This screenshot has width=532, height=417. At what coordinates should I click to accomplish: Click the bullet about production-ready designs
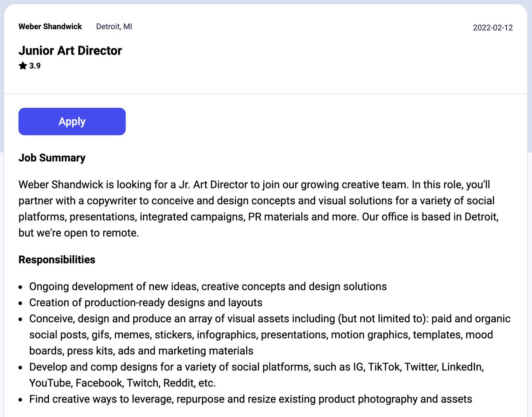pyautogui.click(x=146, y=303)
